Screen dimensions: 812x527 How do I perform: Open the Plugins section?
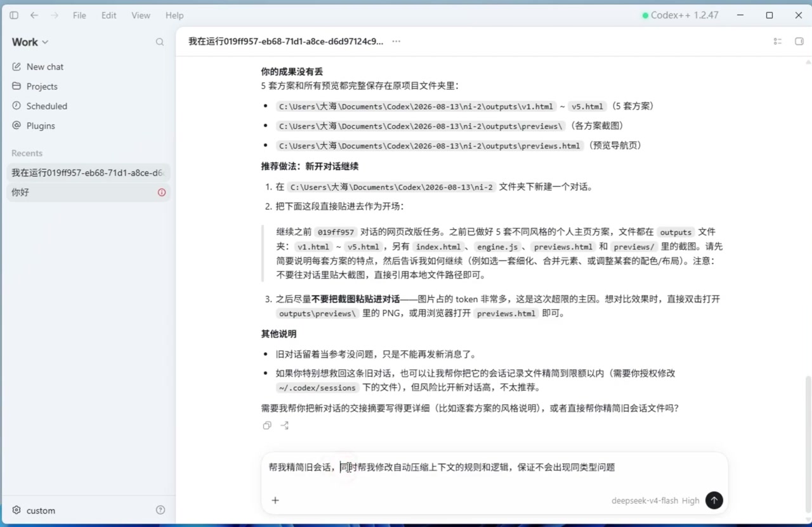pyautogui.click(x=89, y=126)
